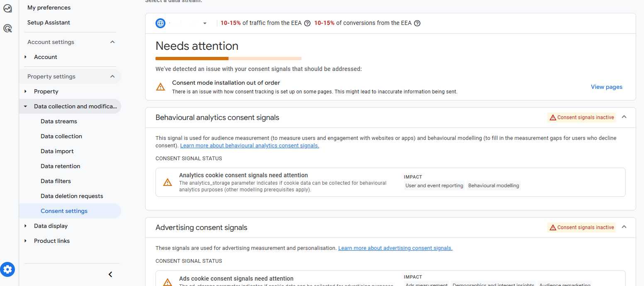This screenshot has height=286, width=644.
Task: Open Data filters
Action: pyautogui.click(x=56, y=181)
